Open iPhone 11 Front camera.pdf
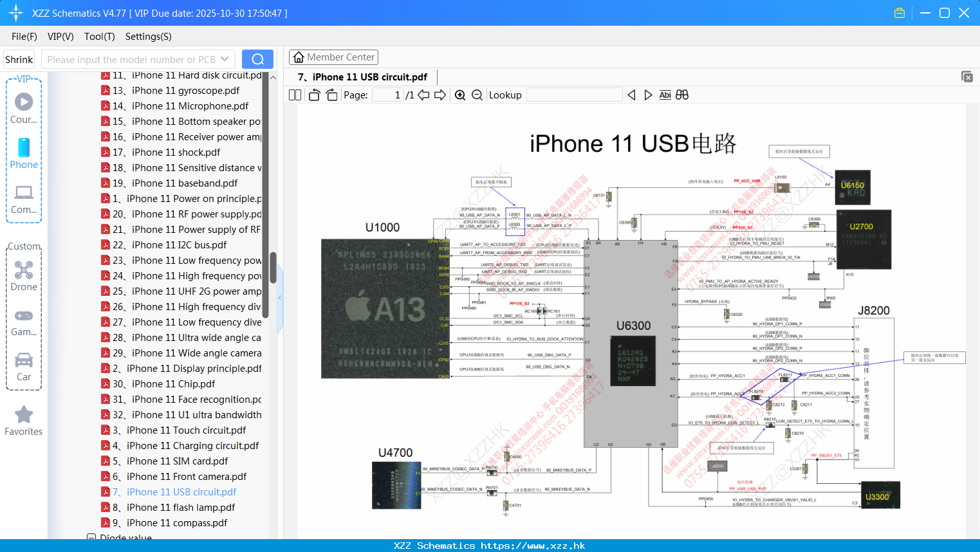 174,477
